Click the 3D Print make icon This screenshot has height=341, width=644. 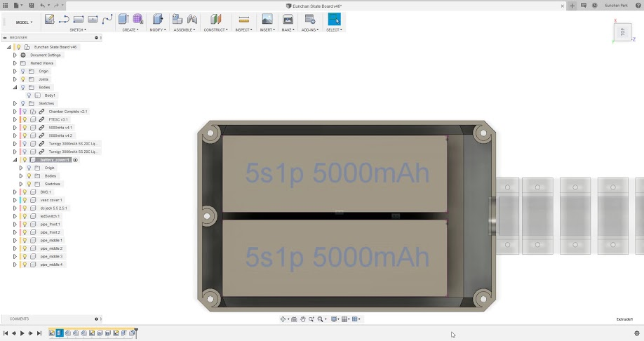288,19
